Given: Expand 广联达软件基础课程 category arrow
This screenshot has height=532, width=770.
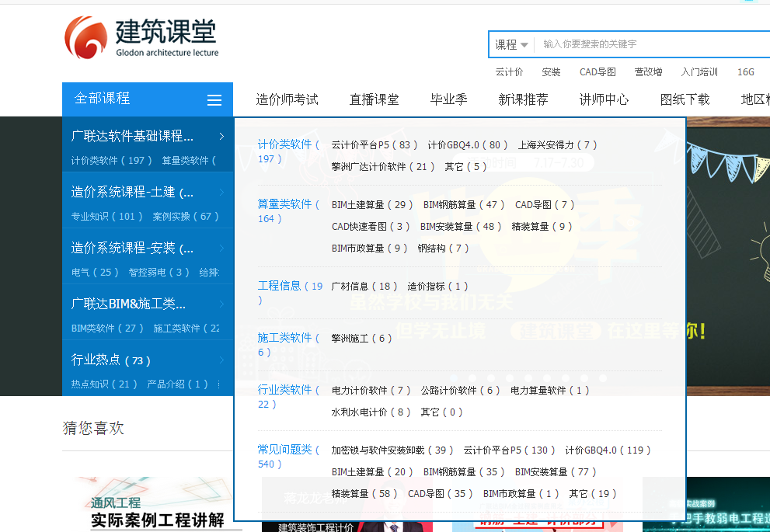Looking at the screenshot, I should click(221, 137).
